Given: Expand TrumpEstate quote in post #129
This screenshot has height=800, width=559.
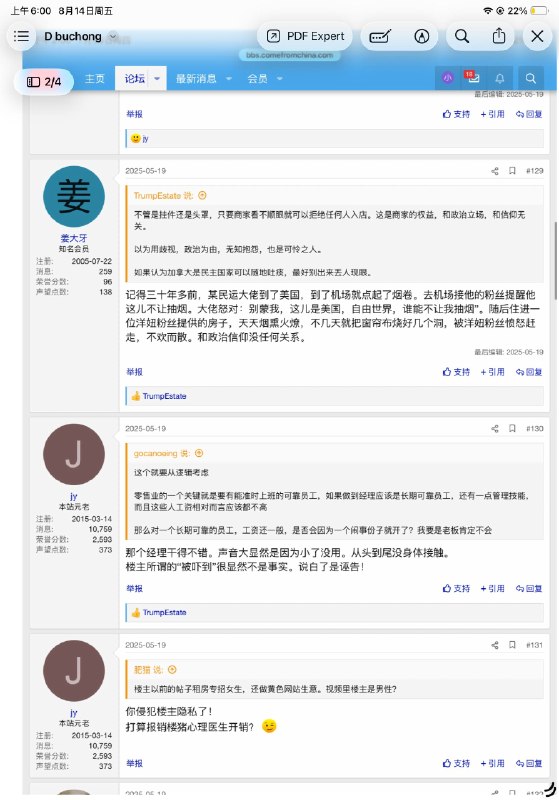Looking at the screenshot, I should pyautogui.click(x=202, y=195).
